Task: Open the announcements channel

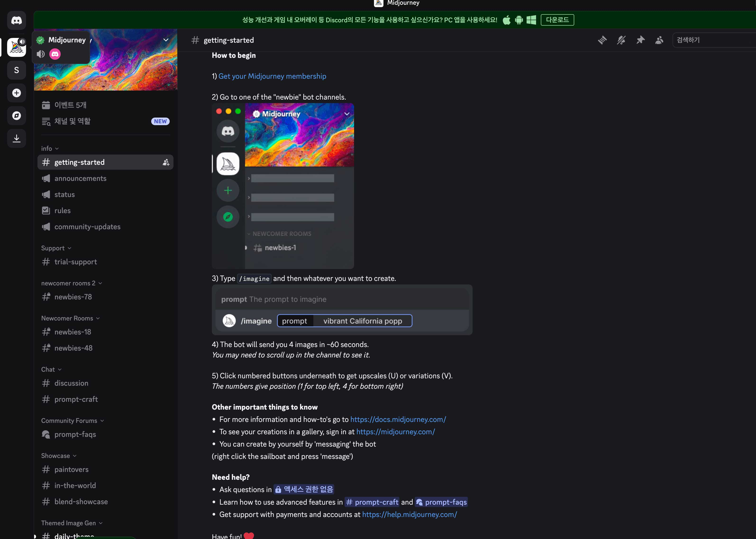Action: pyautogui.click(x=80, y=178)
